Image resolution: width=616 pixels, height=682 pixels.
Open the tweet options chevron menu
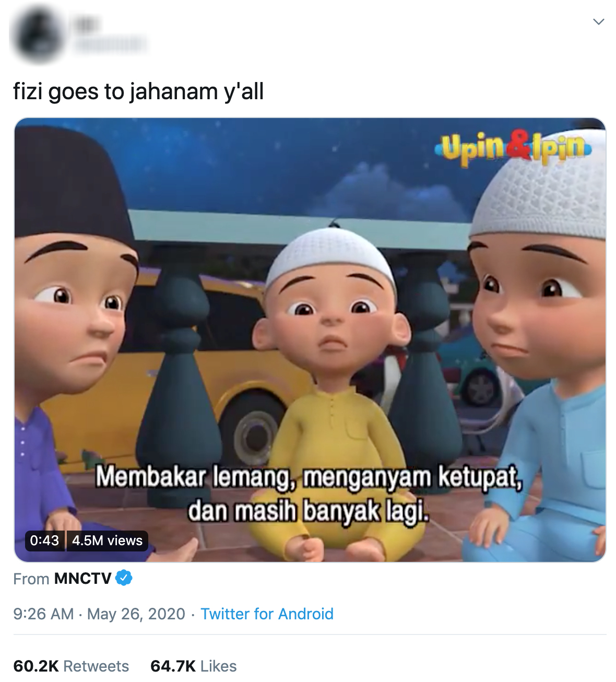[599, 21]
